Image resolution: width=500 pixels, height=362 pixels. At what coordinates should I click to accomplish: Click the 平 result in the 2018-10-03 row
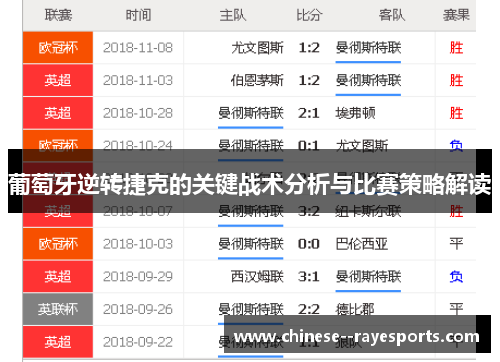[x=456, y=244]
